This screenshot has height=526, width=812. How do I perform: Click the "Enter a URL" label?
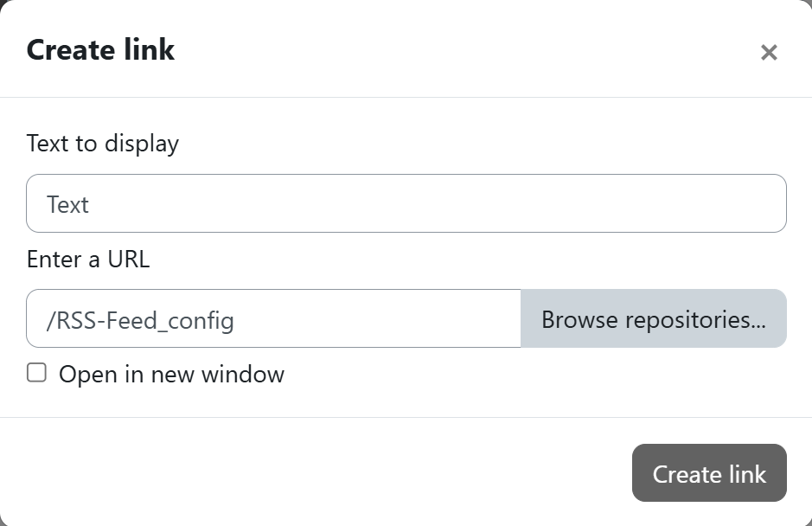(x=88, y=260)
